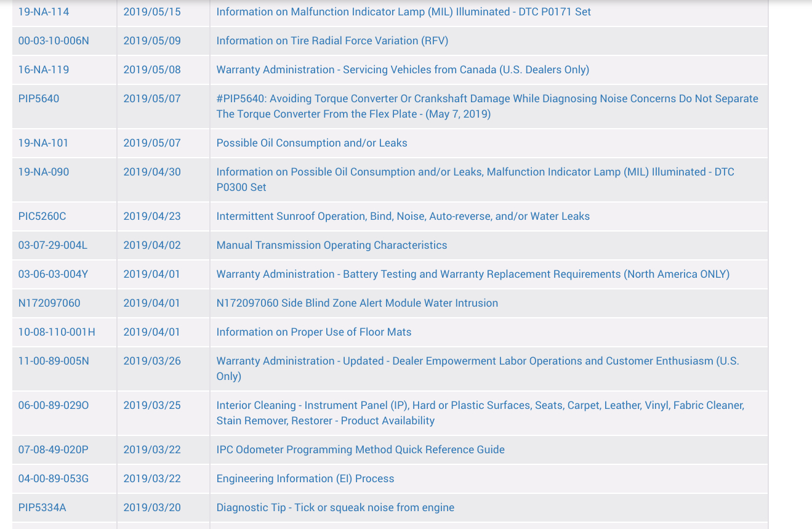
Task: Select bulletin number PIC5260C
Action: [42, 216]
